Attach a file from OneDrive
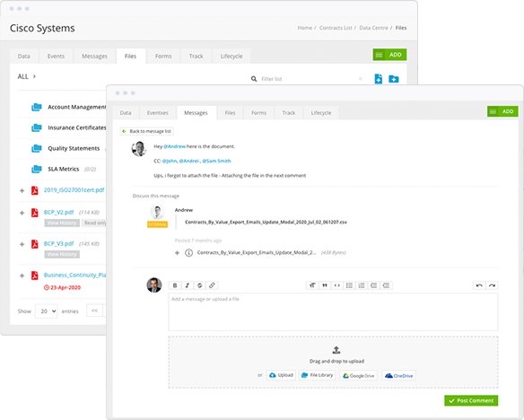The image size is (524, 420). pos(399,375)
